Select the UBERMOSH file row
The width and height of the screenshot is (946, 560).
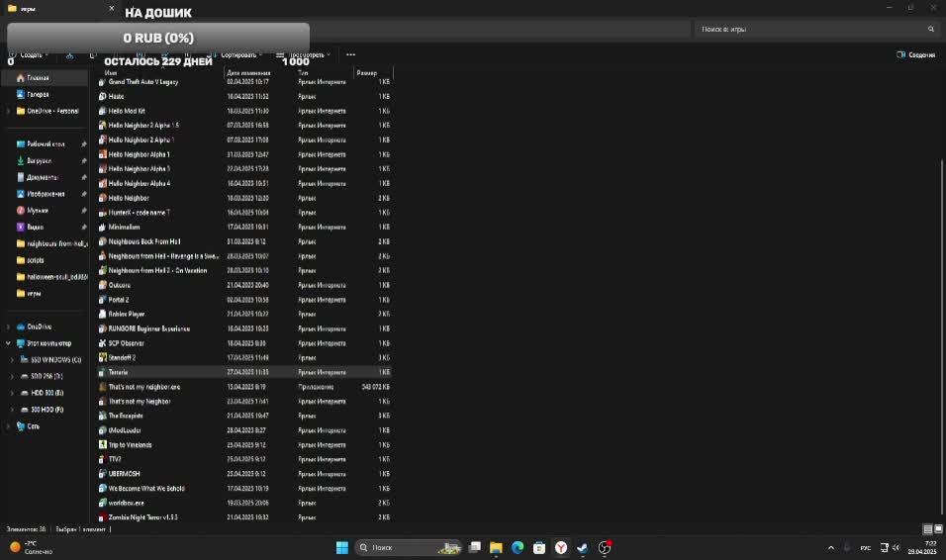click(x=244, y=474)
